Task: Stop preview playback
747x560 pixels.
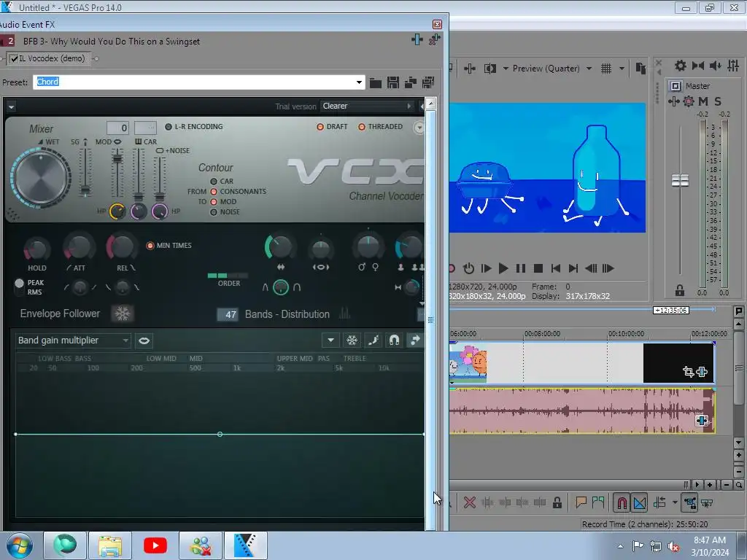Action: click(x=538, y=268)
